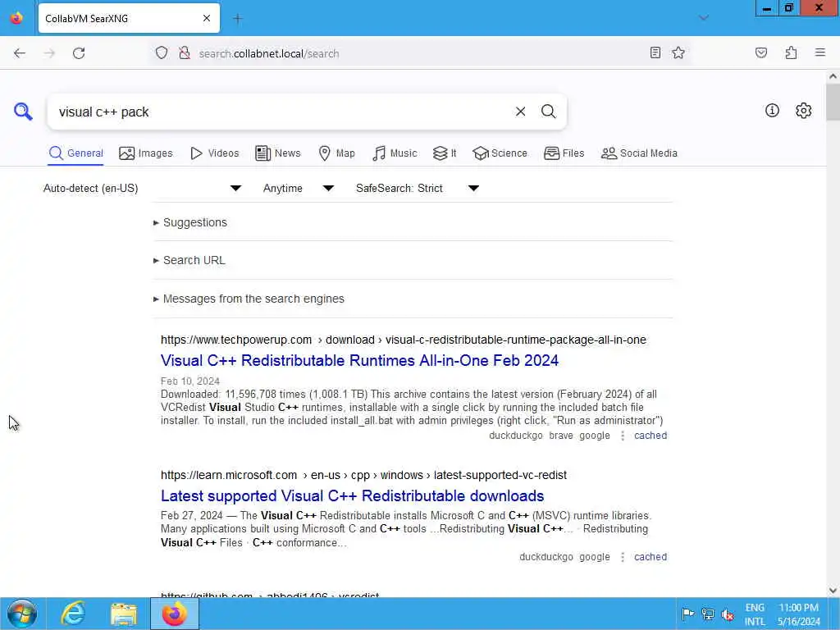Click the SearXNG magnifier logo
The height and width of the screenshot is (630, 840).
click(x=23, y=112)
